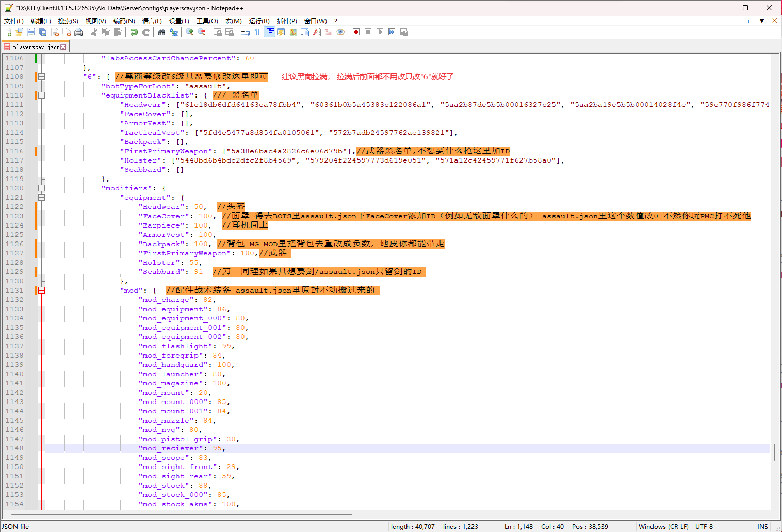Click the Print icon in toolbar

(78, 32)
